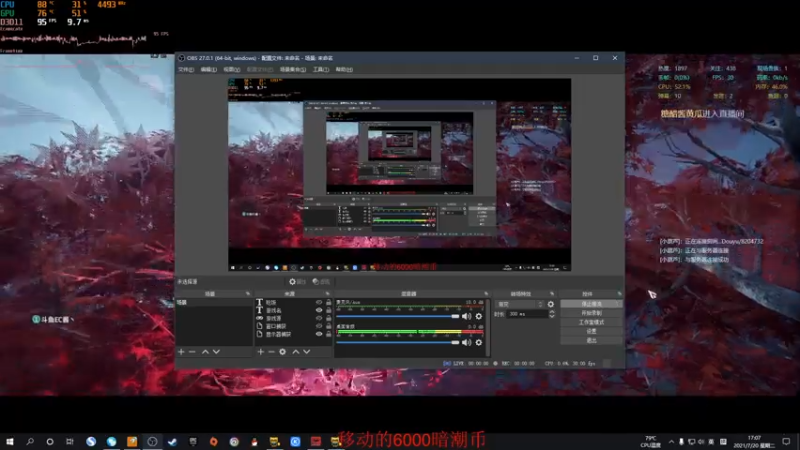Image resolution: width=800 pixels, height=450 pixels.
Task: Open the 场景集合 menu
Action: click(293, 69)
